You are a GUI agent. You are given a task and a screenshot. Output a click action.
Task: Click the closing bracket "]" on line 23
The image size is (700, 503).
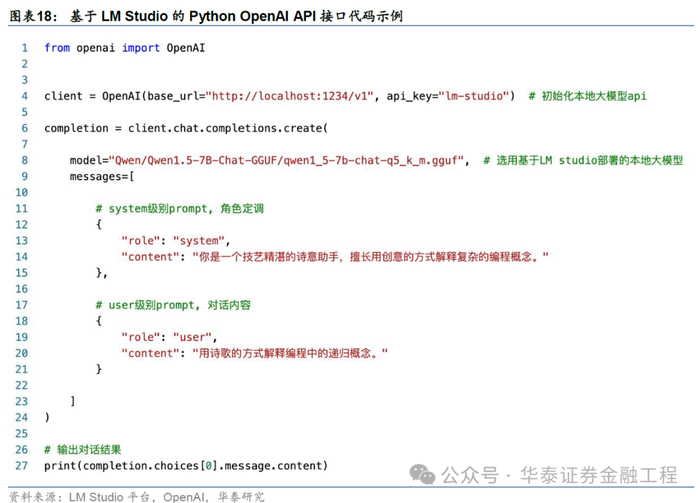tap(73, 401)
